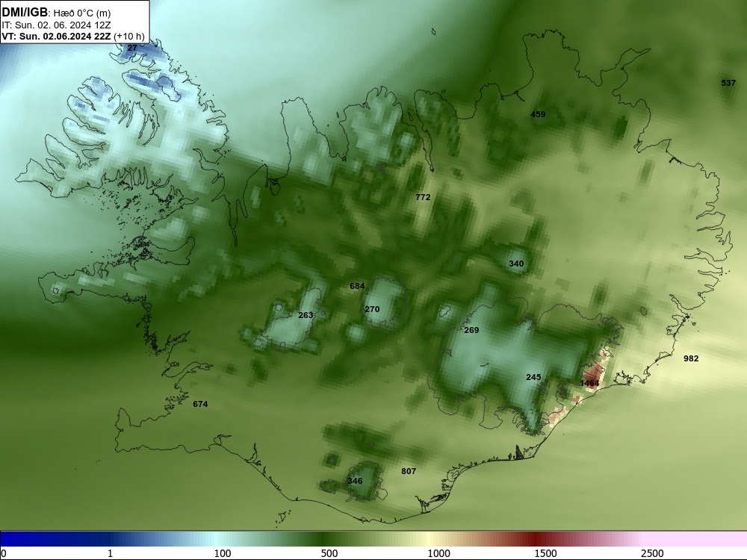Click the 674 value in the southwest

[200, 404]
